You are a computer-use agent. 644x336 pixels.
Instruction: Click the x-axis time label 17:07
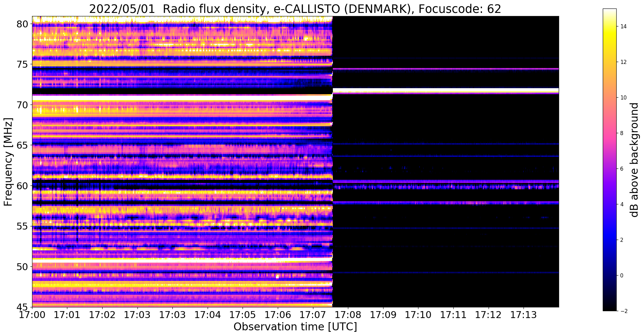(313, 315)
